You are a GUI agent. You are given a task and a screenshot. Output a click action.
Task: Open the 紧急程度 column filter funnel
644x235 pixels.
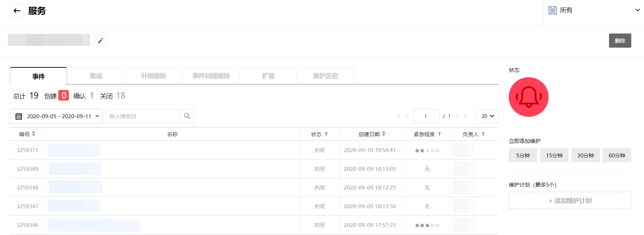tap(439, 134)
